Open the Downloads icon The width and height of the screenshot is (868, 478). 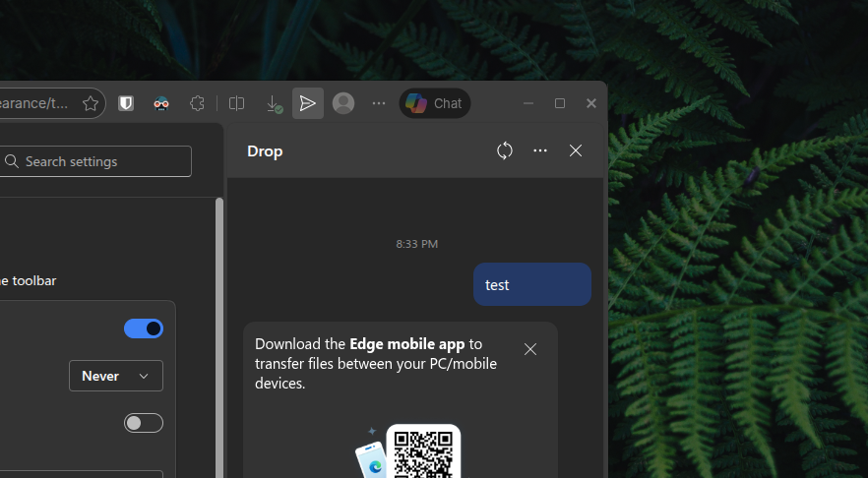274,103
